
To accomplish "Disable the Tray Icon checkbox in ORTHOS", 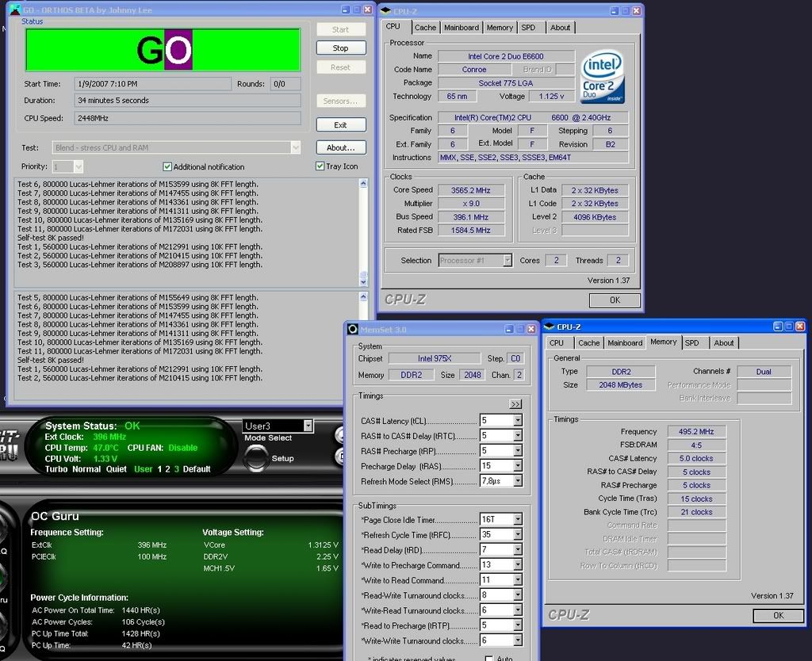I will (x=320, y=166).
